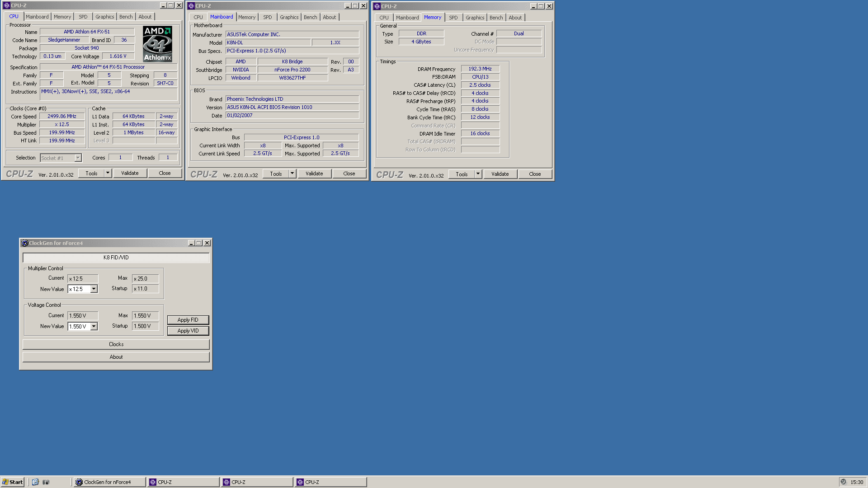
Task: Switch to the Bench tab in the Memory window
Action: pos(496,18)
